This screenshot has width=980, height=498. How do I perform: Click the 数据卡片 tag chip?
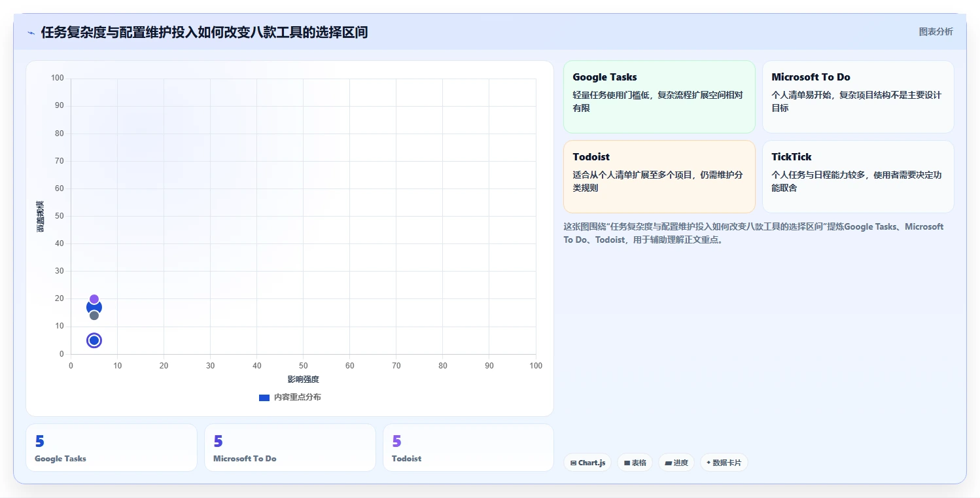click(x=724, y=463)
